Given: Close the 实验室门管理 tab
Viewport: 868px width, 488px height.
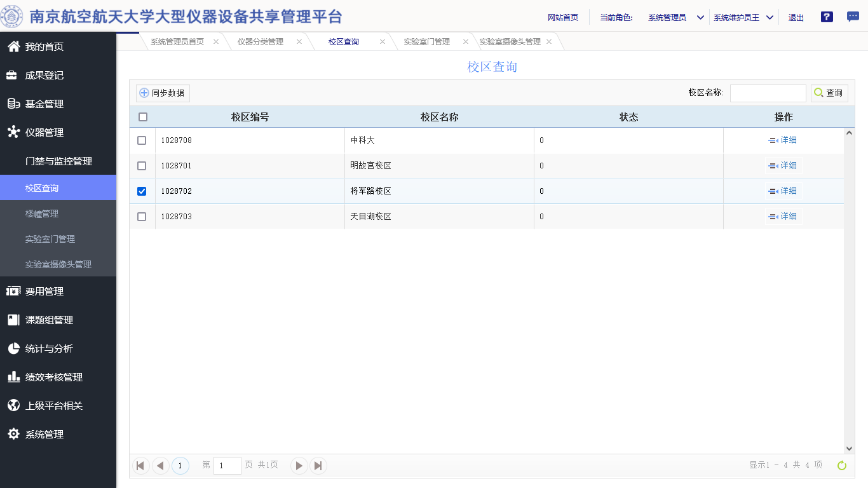Looking at the screenshot, I should (466, 41).
